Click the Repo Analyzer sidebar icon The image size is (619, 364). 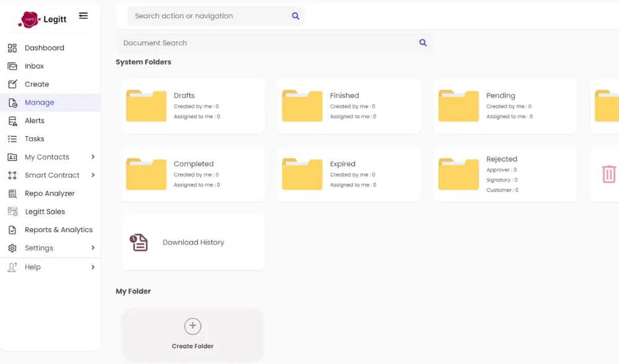(x=12, y=193)
